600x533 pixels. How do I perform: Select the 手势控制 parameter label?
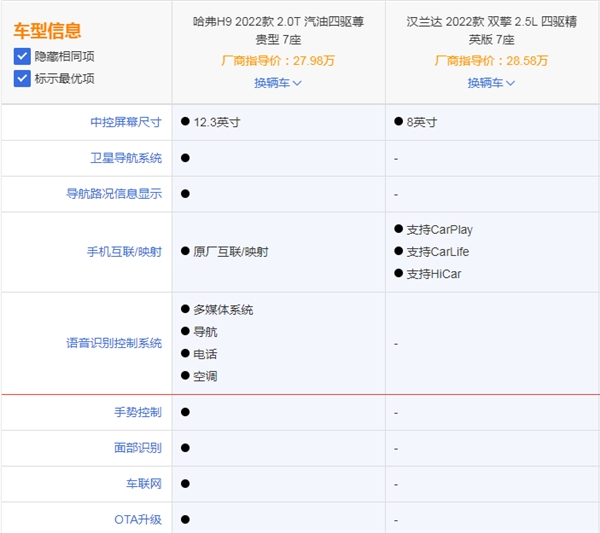(137, 412)
